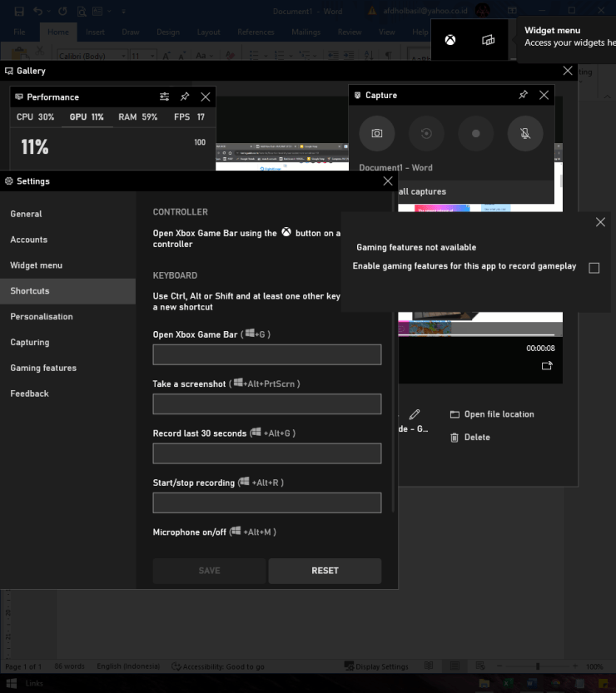Open Personalisation settings section
This screenshot has height=693, width=616.
pos(67,316)
